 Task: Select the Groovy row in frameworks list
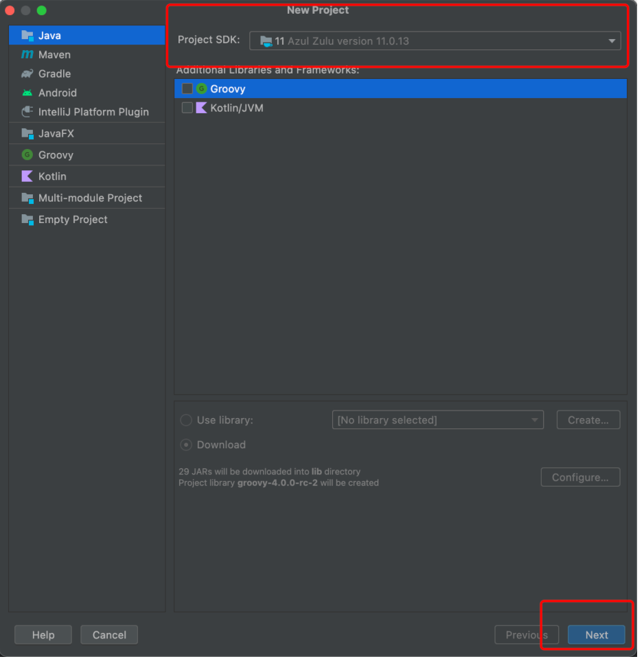tap(402, 89)
